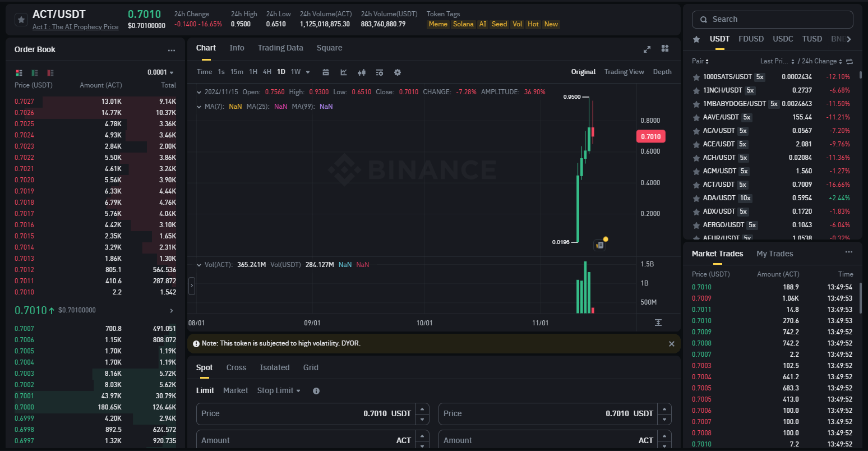Select Market order type

coord(236,390)
